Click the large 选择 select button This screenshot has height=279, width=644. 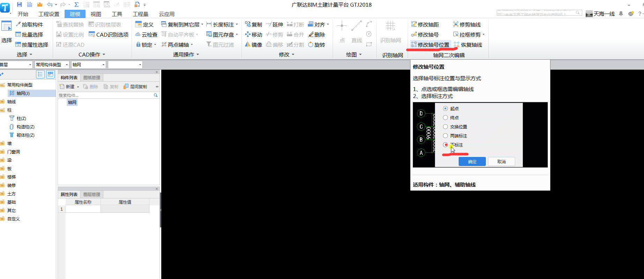[x=7, y=32]
